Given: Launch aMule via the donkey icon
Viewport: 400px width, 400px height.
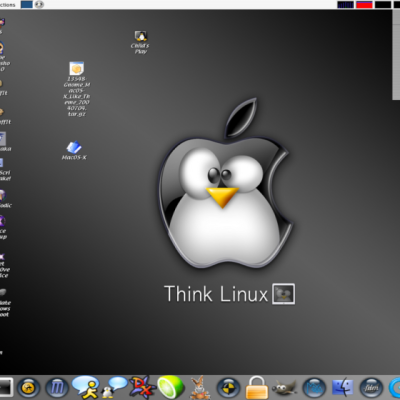Looking at the screenshot, I should (200, 387).
